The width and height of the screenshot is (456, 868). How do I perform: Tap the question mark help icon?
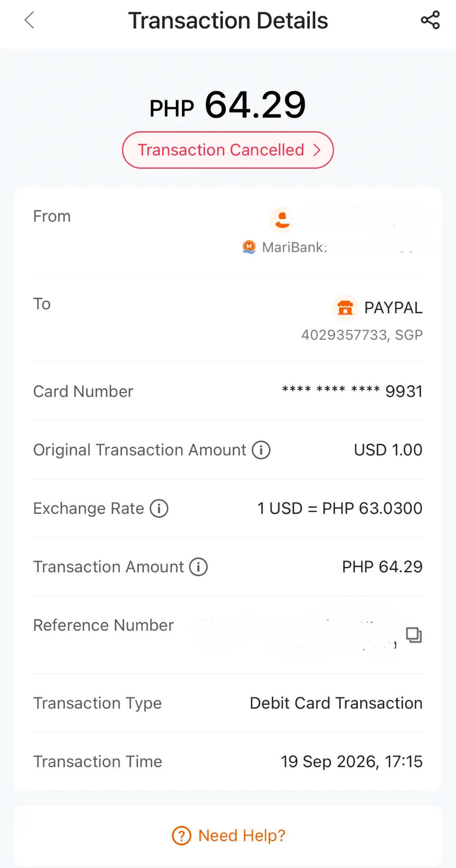tap(181, 835)
